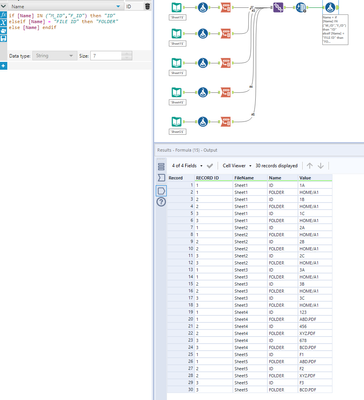Viewport: 364px width, 400px height.
Task: Open the columns and constants (X) list
Action: (x=3, y=23)
